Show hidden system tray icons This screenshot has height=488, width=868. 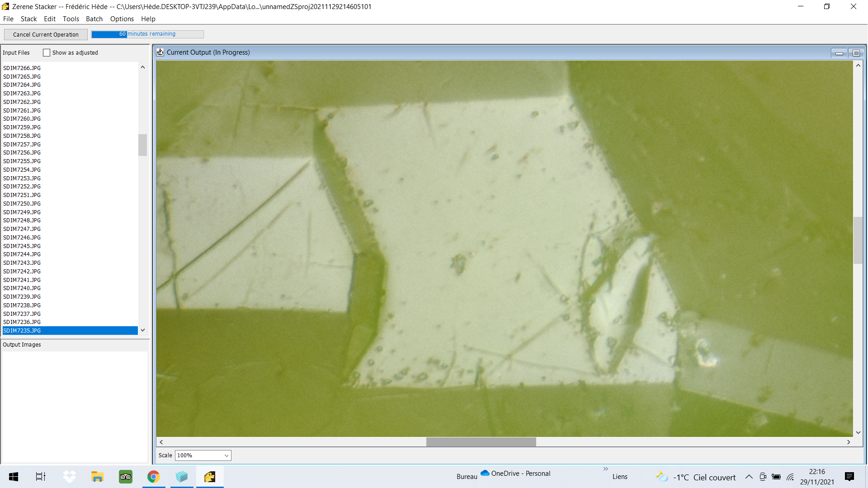[x=749, y=477]
